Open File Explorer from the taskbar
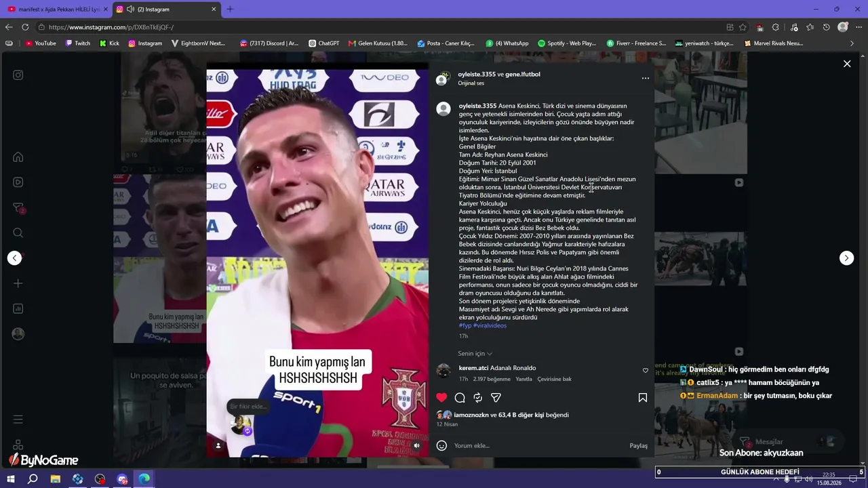The height and width of the screenshot is (488, 868). [x=56, y=479]
